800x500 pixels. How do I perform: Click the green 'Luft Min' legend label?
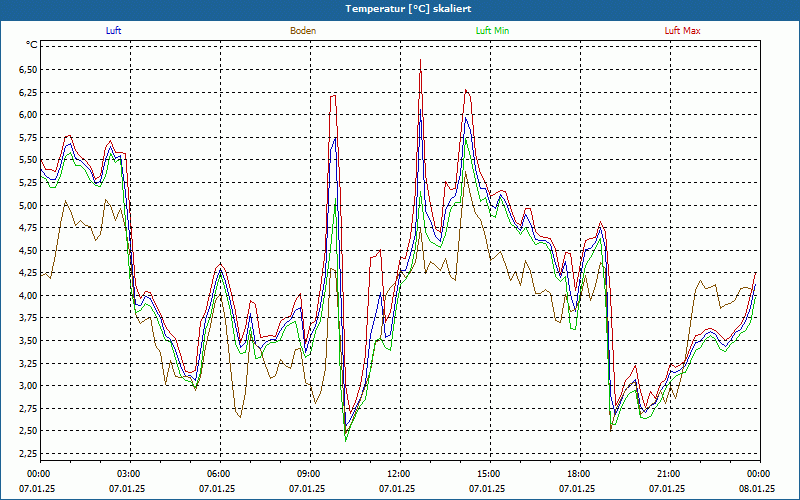click(x=492, y=31)
